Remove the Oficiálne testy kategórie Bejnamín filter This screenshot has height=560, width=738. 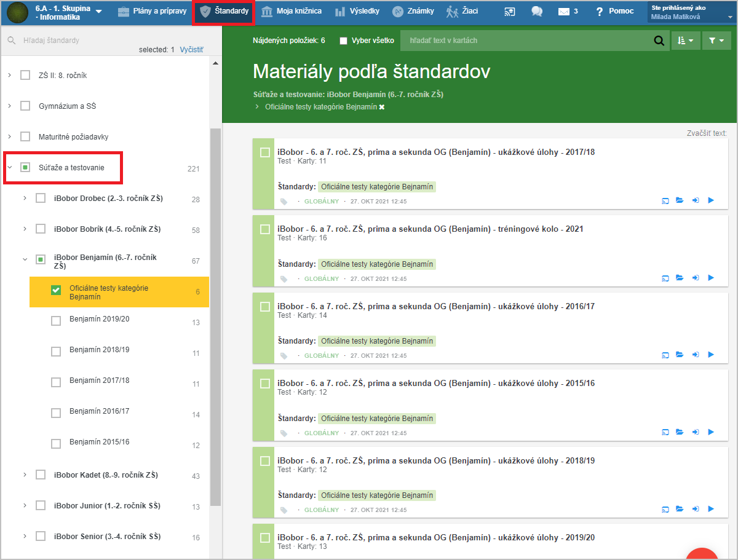381,107
